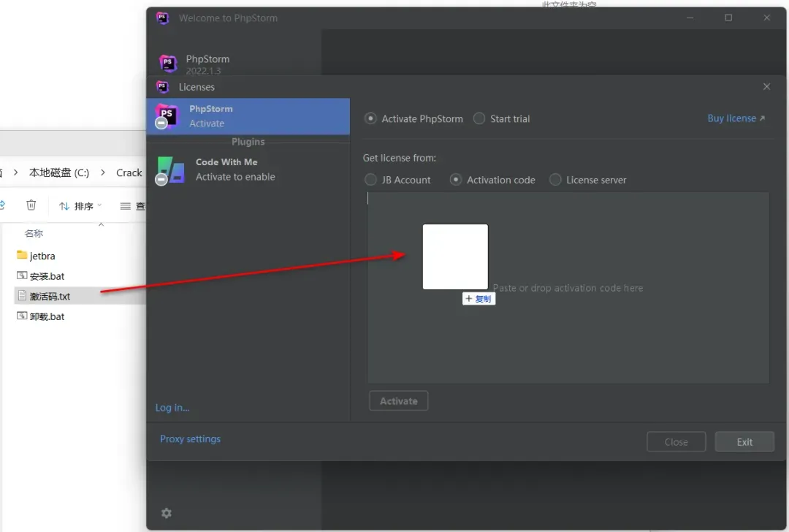Screen dimensions: 789x532
Task: Click Crack in Explorer address breadcrumb
Action: tap(129, 172)
